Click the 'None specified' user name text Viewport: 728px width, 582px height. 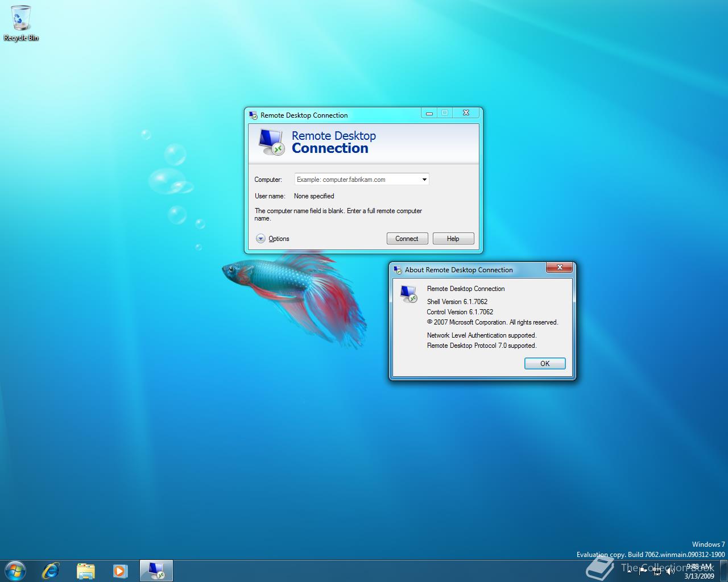[x=314, y=196]
